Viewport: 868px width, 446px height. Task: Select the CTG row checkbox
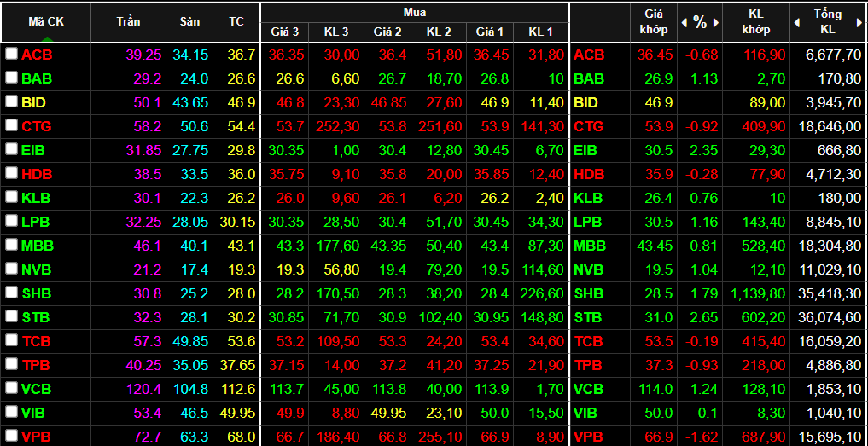[x=11, y=125]
